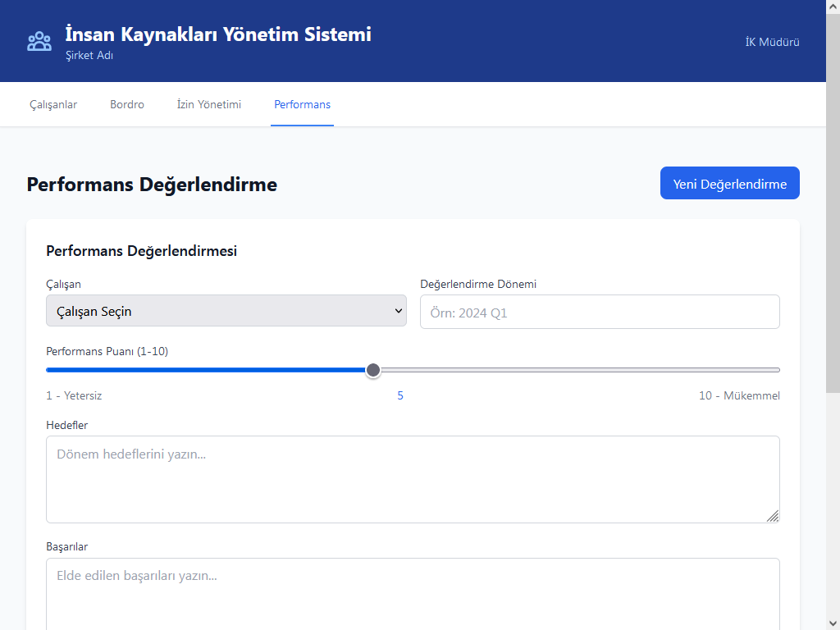Click the scrollbar down arrow
The width and height of the screenshot is (840, 630).
(x=833, y=622)
